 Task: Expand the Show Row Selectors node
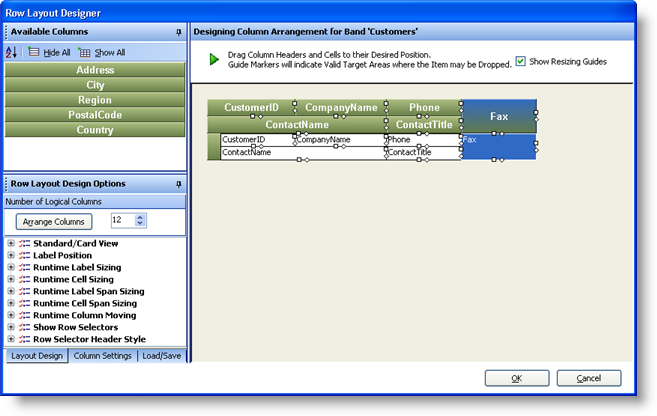(11, 327)
